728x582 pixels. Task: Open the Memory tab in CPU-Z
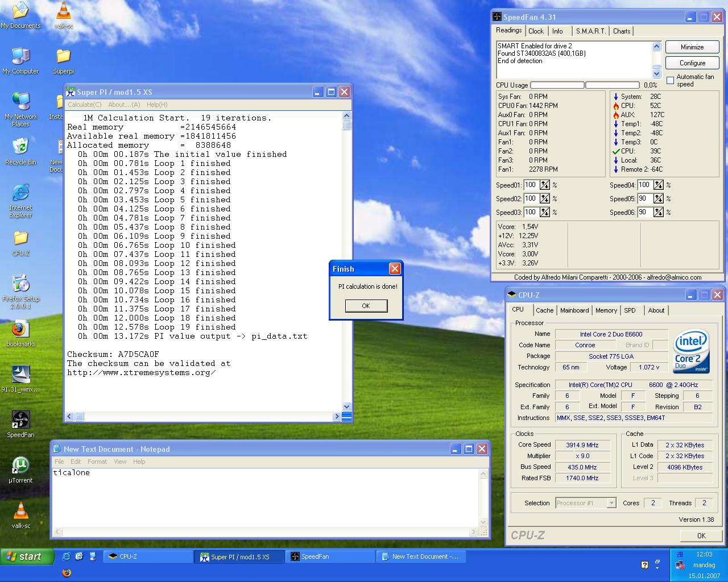tap(606, 310)
